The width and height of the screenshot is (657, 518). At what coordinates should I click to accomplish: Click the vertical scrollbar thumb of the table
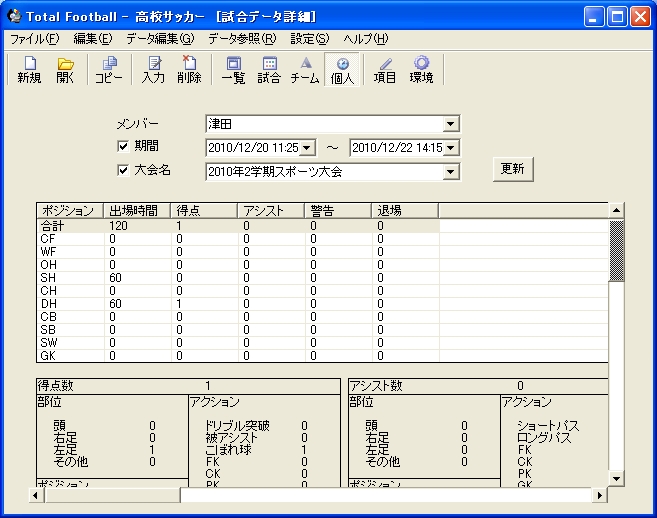pyautogui.click(x=616, y=251)
